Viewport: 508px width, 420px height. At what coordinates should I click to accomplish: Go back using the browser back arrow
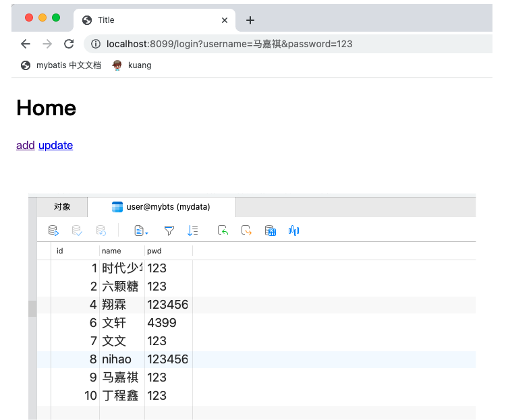pyautogui.click(x=25, y=44)
